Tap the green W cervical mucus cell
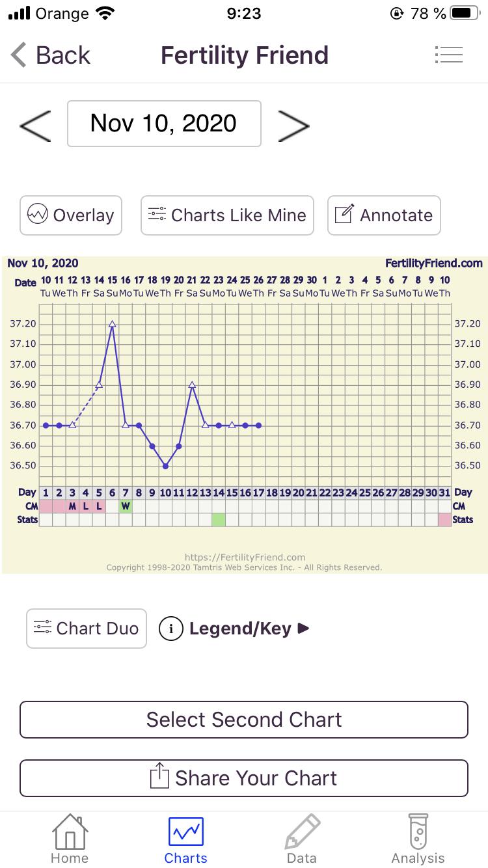Image resolution: width=488 pixels, height=868 pixels. point(126,506)
